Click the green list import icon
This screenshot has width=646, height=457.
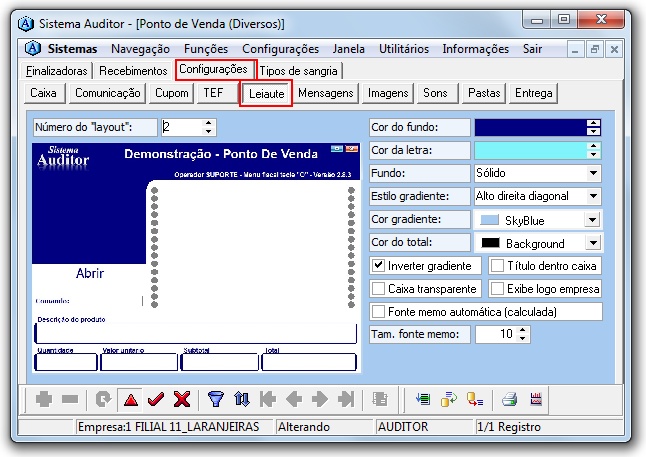click(x=423, y=399)
